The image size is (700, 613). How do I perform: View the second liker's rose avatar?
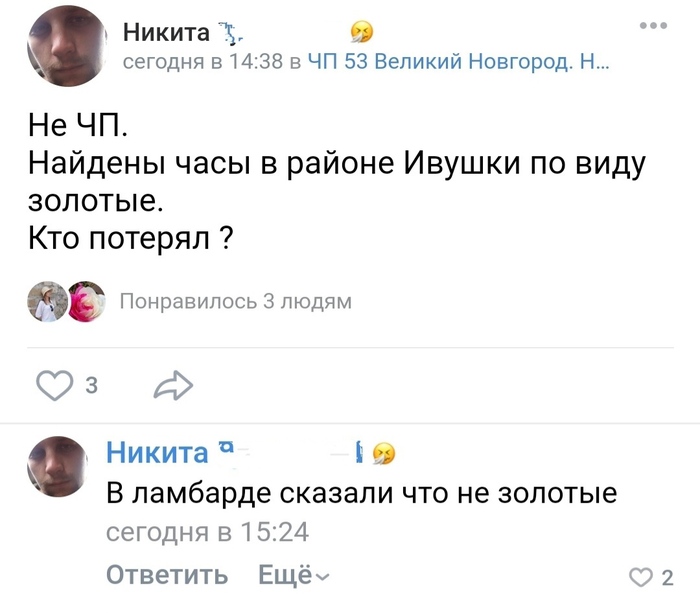point(86,301)
